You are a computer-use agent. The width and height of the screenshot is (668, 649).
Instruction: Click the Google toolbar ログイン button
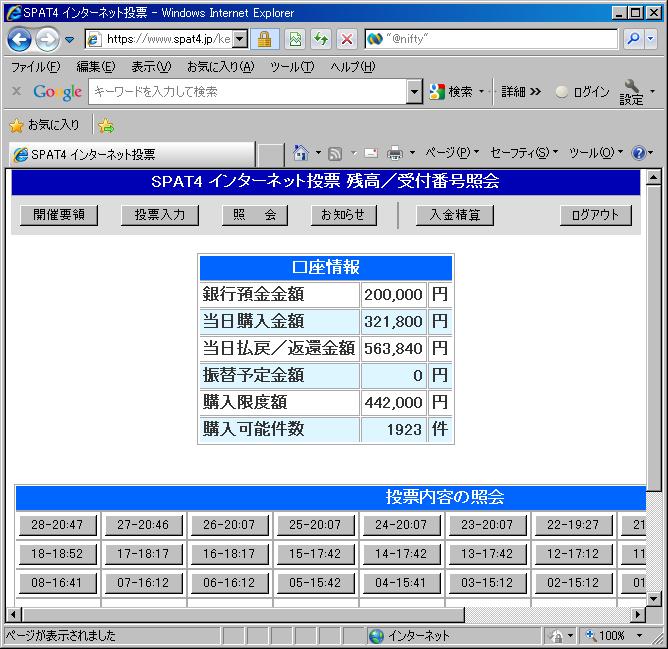pyautogui.click(x=582, y=92)
